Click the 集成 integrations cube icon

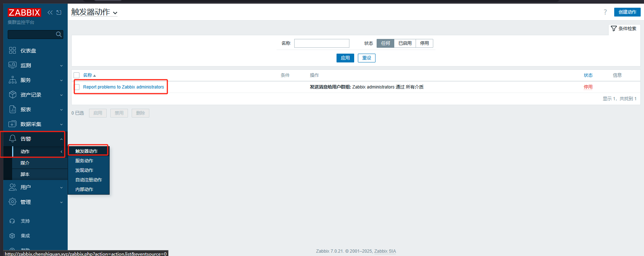point(12,236)
